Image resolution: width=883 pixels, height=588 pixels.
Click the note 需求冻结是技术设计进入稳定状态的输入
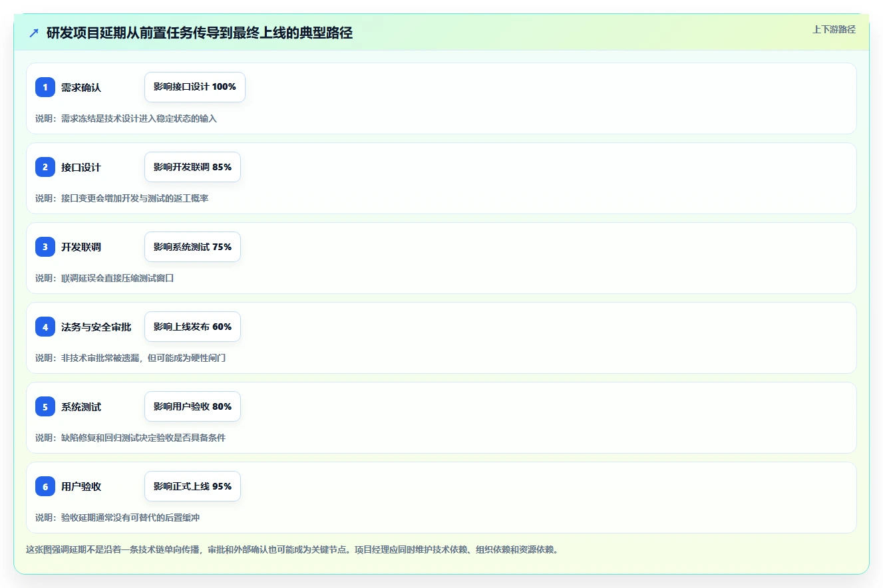pyautogui.click(x=139, y=118)
